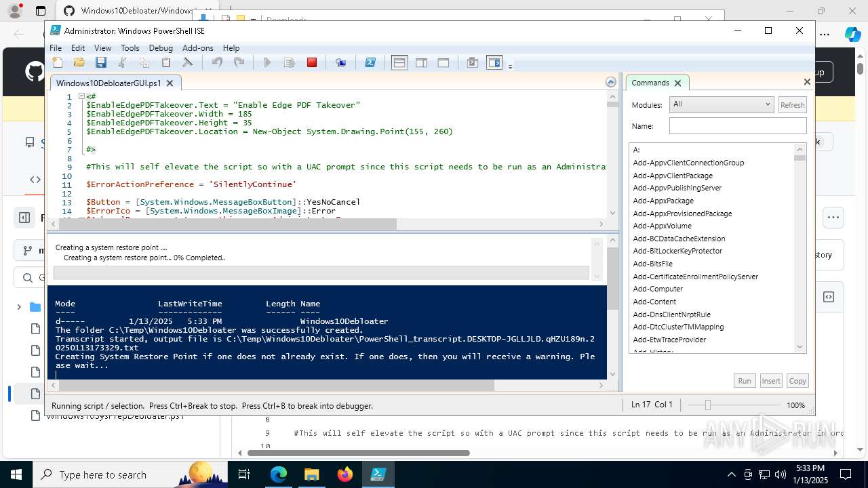Open Microsoft Edge from taskbar

coord(279,474)
